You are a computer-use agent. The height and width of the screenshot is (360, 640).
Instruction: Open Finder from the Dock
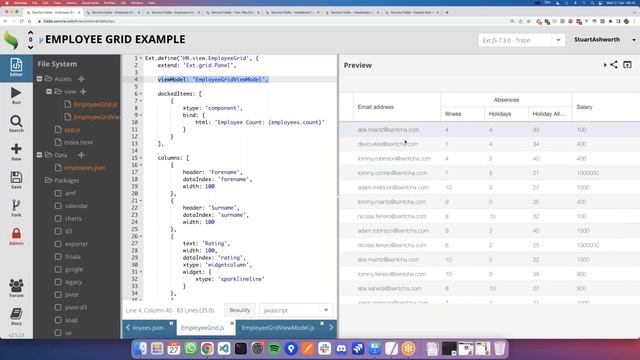click(140, 349)
